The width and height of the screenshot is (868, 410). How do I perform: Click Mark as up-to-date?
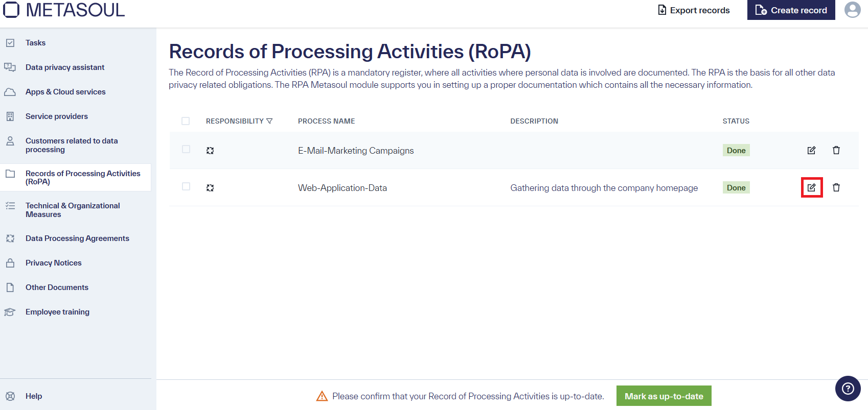point(664,396)
